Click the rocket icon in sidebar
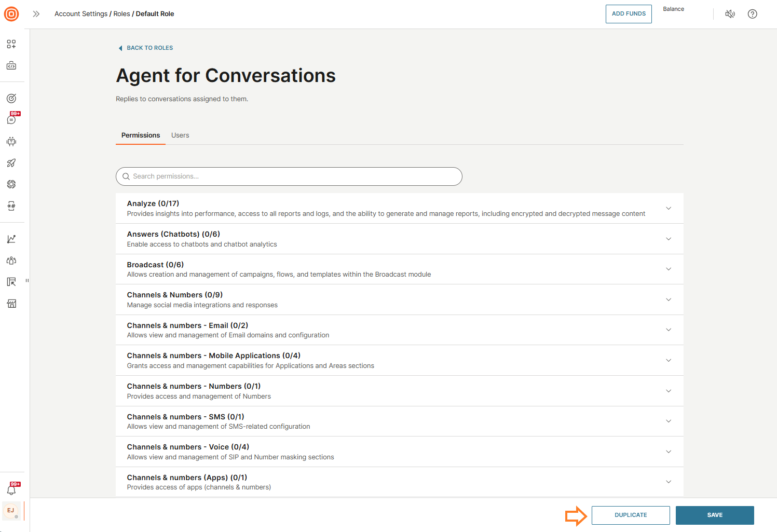The image size is (777, 532). point(11,163)
